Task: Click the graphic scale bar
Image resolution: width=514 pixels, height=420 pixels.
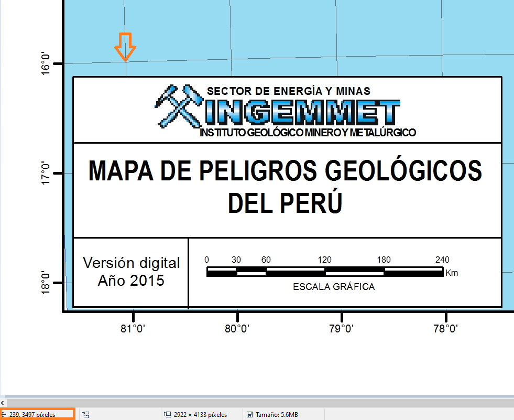Action: (325, 272)
